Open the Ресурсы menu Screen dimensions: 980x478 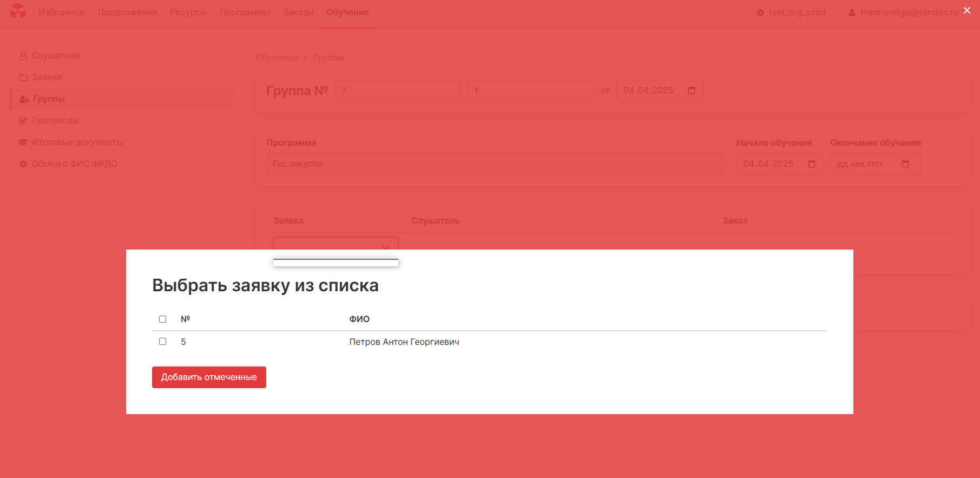pos(188,12)
